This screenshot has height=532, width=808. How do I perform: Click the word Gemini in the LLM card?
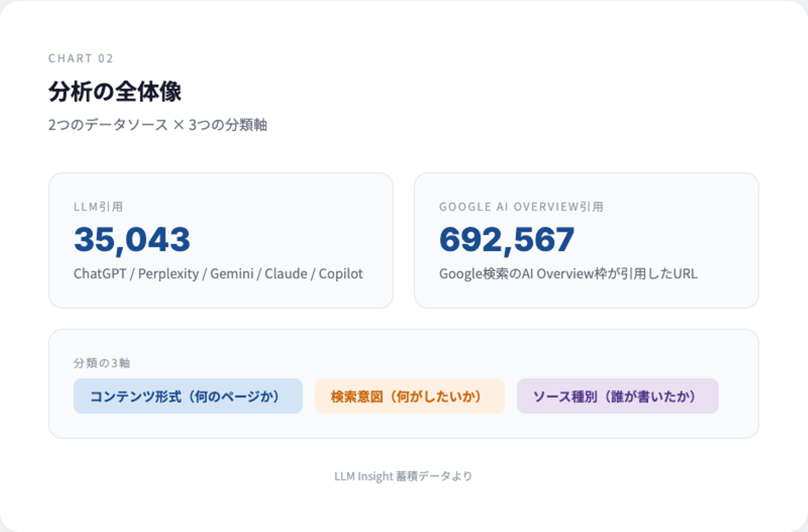(x=232, y=274)
